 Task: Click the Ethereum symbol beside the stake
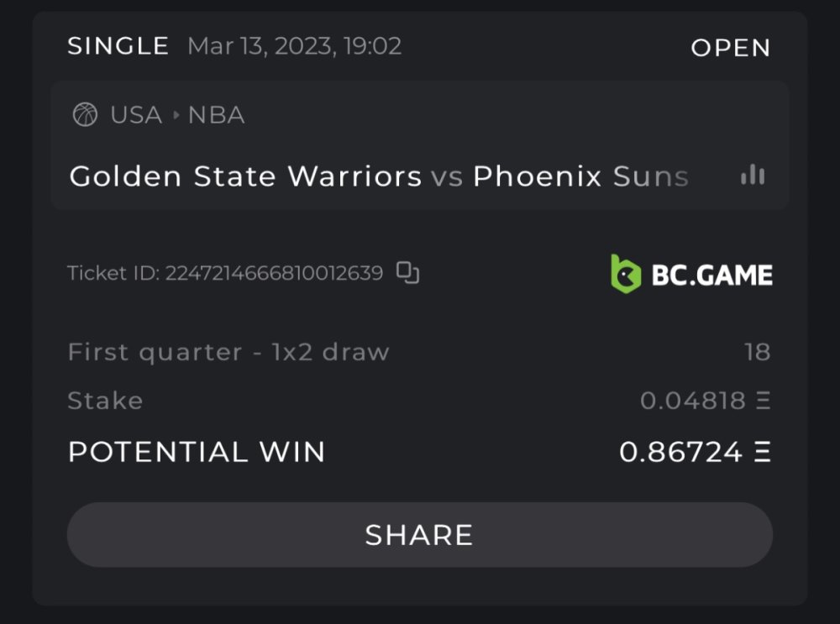coord(763,401)
